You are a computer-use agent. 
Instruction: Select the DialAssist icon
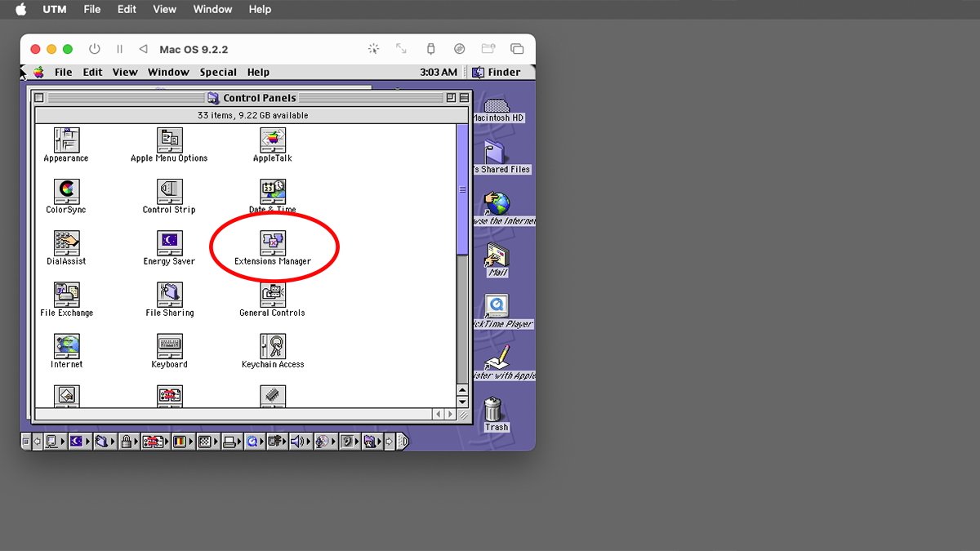coord(66,243)
